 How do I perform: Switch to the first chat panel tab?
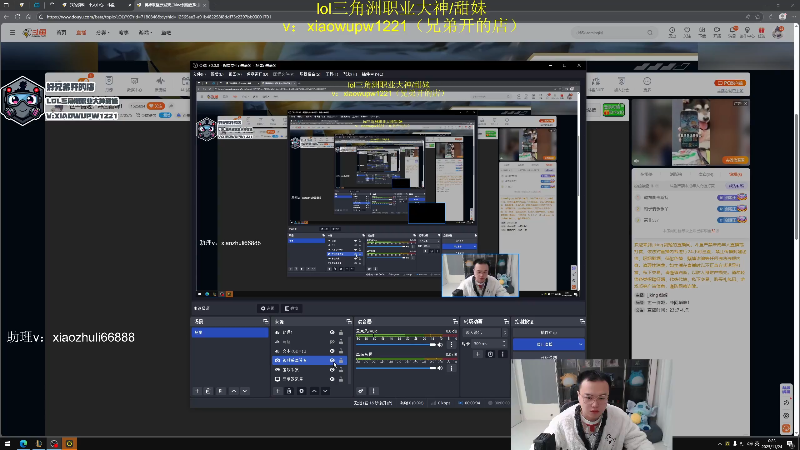pyautogui.click(x=646, y=174)
